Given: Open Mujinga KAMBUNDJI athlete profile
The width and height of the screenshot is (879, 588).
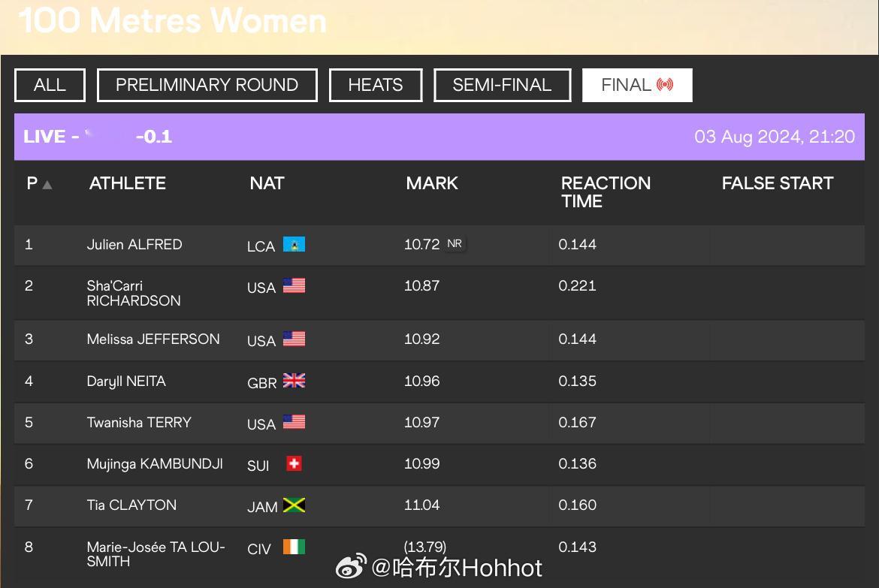Looking at the screenshot, I should [155, 464].
